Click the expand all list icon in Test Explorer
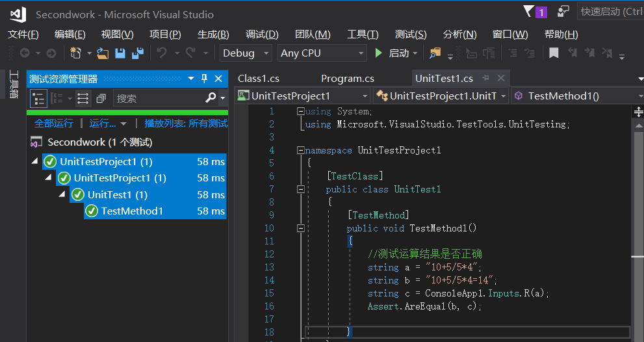Screen dimensions: 644x342 pyautogui.click(x=83, y=98)
